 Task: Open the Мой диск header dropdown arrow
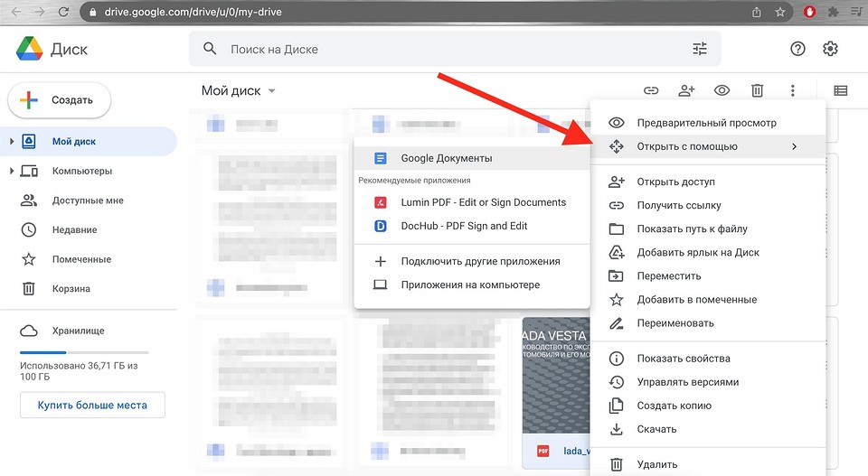(272, 91)
